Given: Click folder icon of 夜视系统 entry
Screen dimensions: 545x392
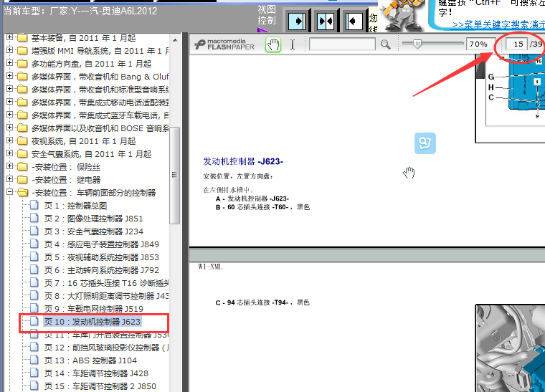Looking at the screenshot, I should tap(22, 141).
